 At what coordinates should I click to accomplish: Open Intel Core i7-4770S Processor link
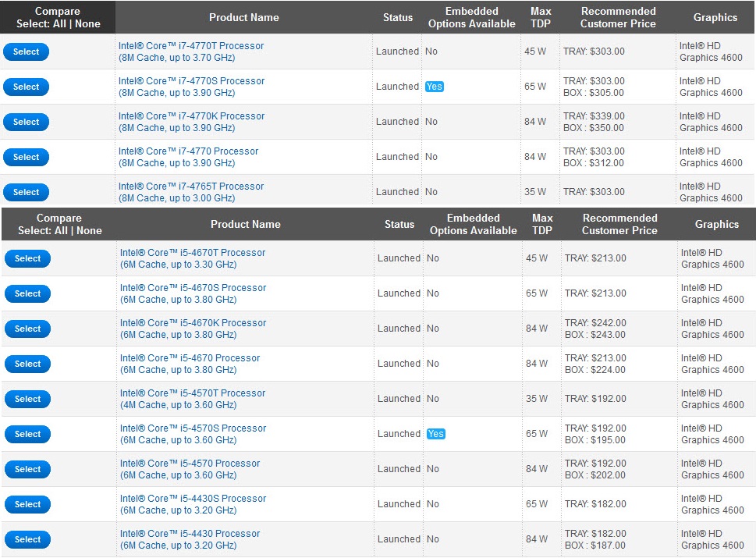click(191, 87)
